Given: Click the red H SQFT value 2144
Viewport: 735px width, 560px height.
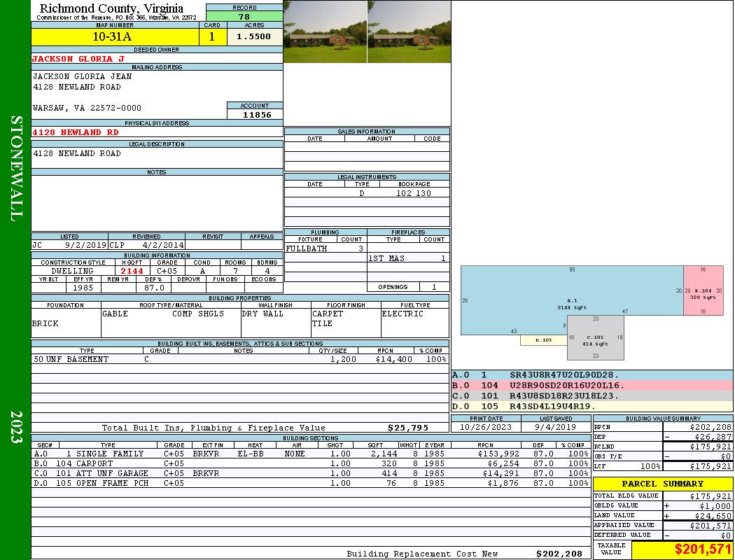Looking at the screenshot, I should pyautogui.click(x=132, y=271).
